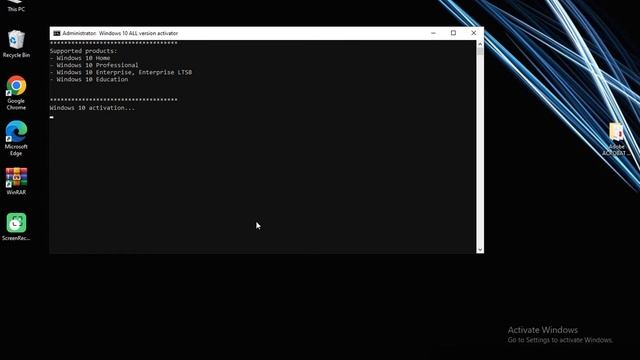Click the 'Supported products:' line
The image size is (640, 360).
[x=83, y=51]
